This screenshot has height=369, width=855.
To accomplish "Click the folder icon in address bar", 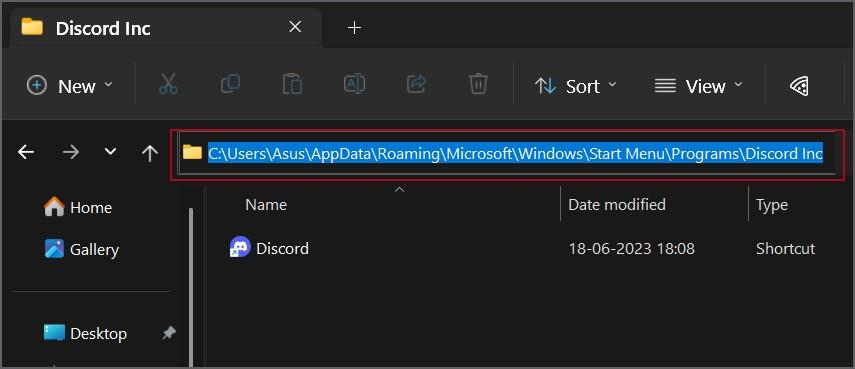I will pos(192,152).
